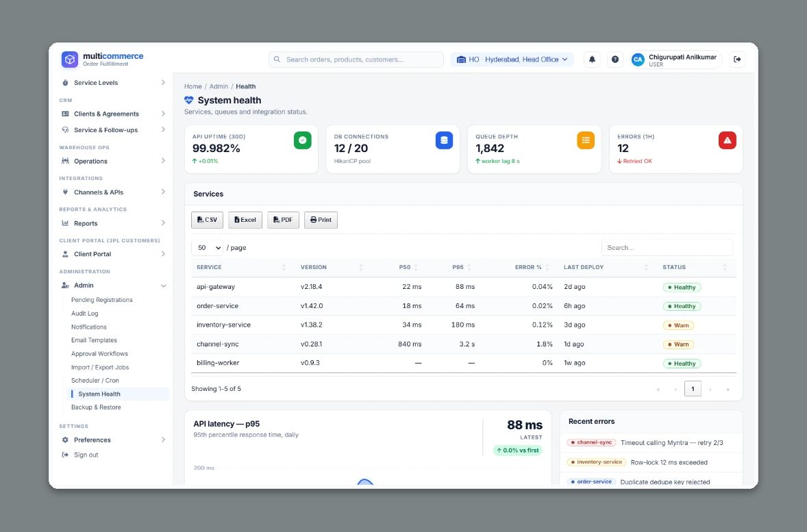Print the services table

point(321,220)
